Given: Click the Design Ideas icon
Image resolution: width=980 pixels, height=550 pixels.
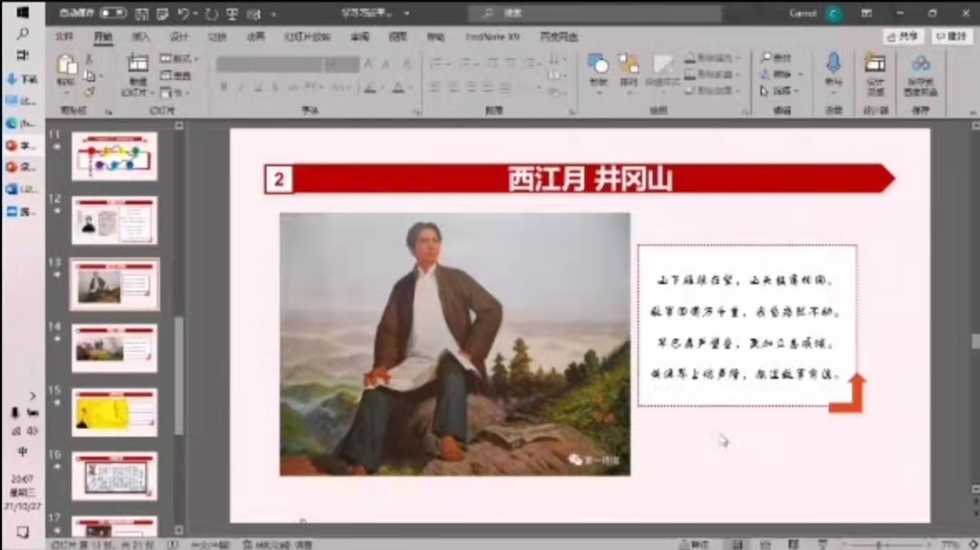Looking at the screenshot, I should (875, 68).
